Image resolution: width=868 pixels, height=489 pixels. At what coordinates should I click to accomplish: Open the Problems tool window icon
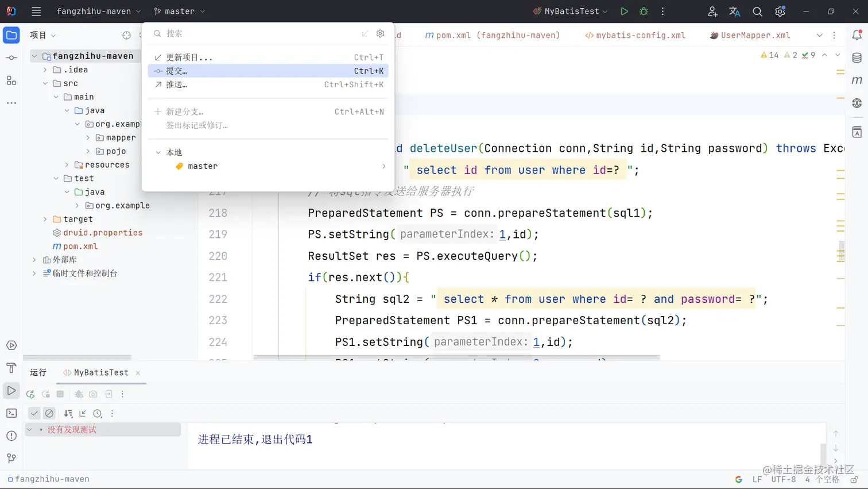point(11,436)
